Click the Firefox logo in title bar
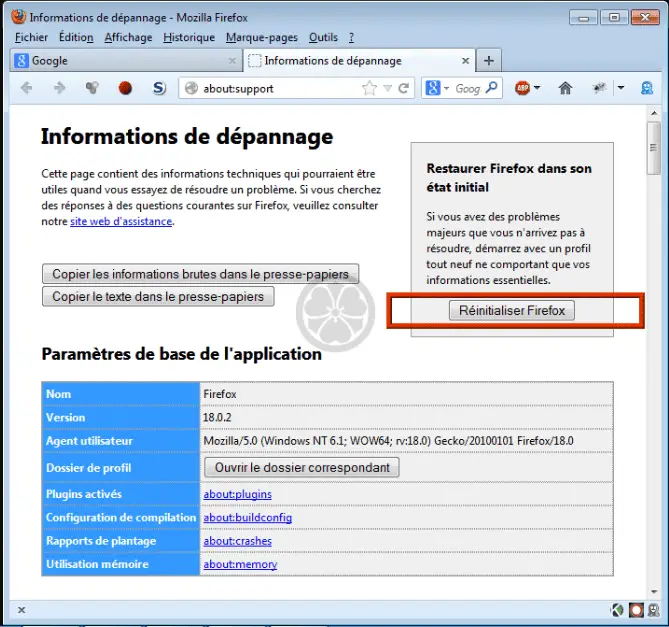The height and width of the screenshot is (627, 669). point(18,17)
